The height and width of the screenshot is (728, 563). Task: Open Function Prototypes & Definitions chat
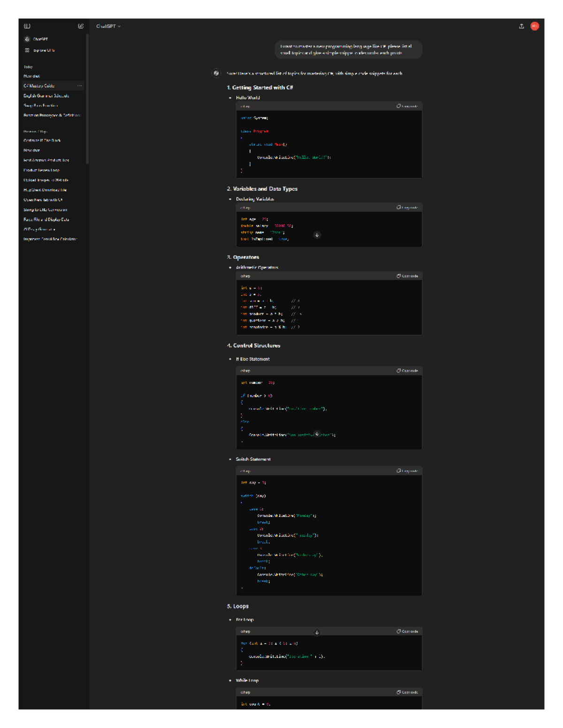coord(52,115)
